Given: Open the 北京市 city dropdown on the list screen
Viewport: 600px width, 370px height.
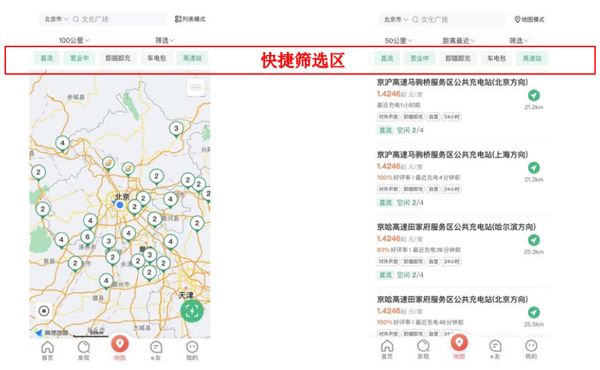Looking at the screenshot, I should click(396, 19).
